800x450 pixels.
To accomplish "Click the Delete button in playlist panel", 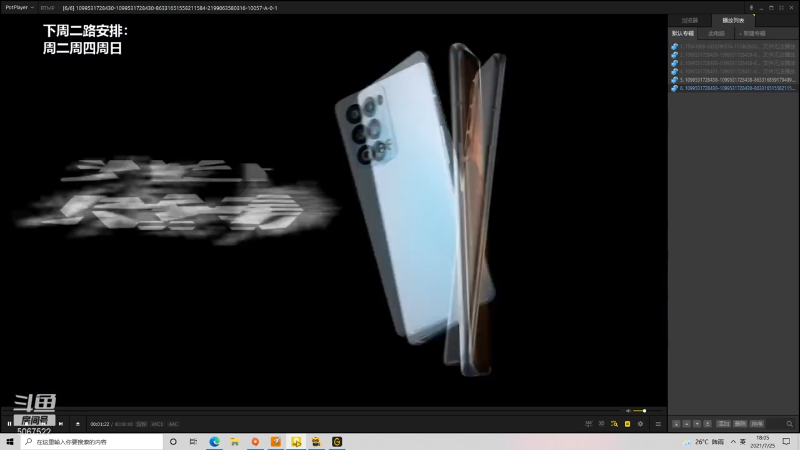I will point(740,424).
